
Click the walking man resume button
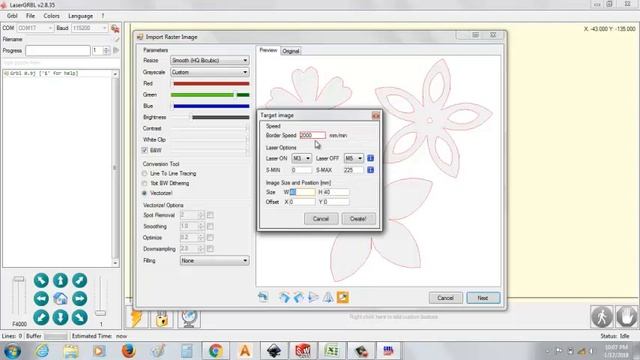(x=602, y=317)
